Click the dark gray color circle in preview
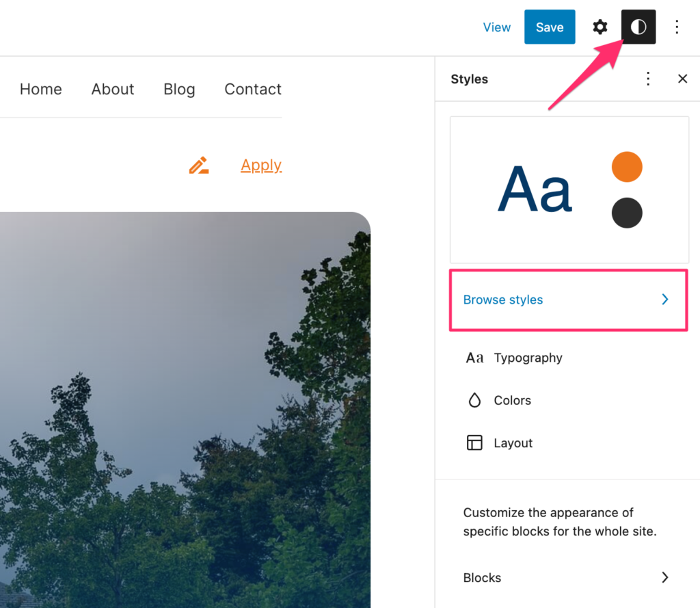Viewport: 700px width, 608px height. 627,213
